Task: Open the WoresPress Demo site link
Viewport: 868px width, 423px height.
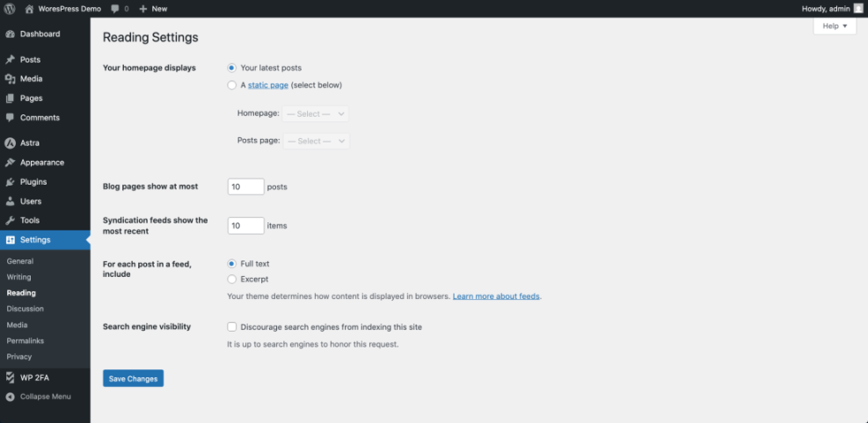Action: (69, 9)
